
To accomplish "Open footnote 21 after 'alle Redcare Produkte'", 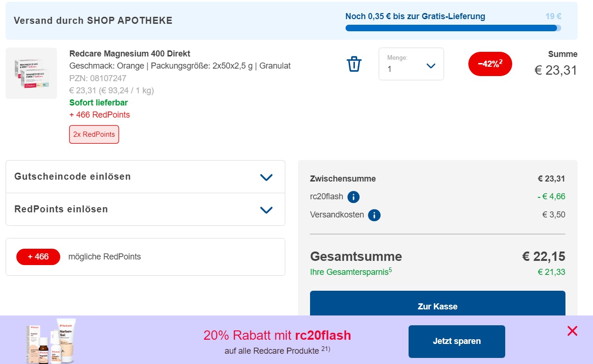I will [325, 349].
